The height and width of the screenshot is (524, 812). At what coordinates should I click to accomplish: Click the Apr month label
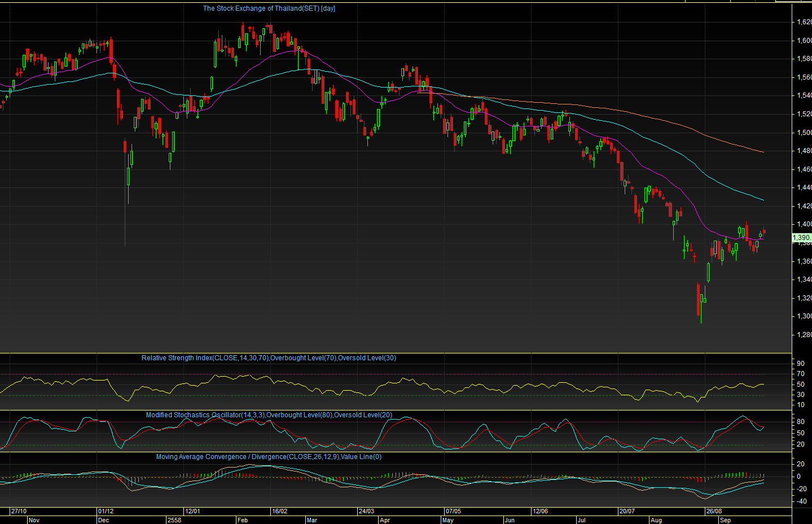click(x=385, y=520)
